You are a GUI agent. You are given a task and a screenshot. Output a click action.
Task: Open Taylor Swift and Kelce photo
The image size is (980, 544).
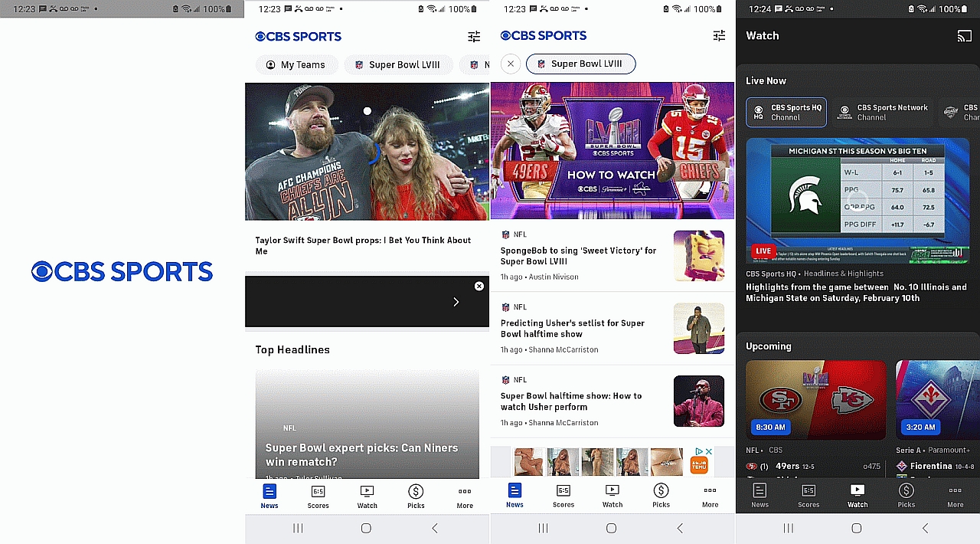(367, 152)
